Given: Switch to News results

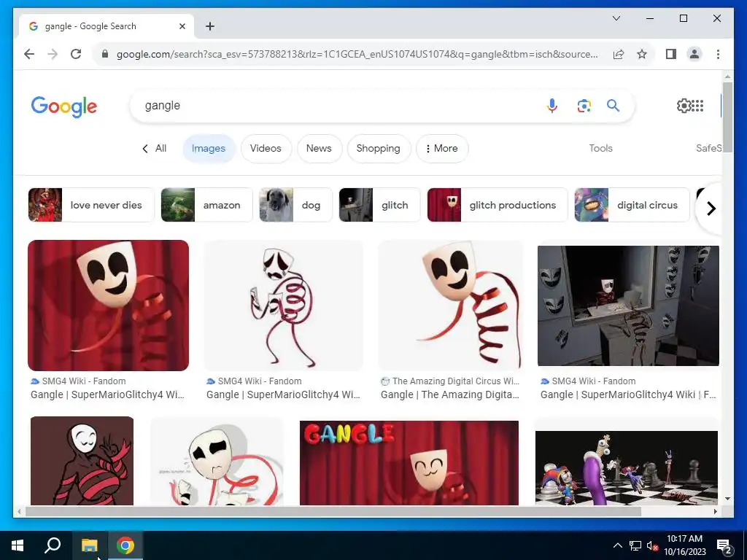Looking at the screenshot, I should 319,149.
